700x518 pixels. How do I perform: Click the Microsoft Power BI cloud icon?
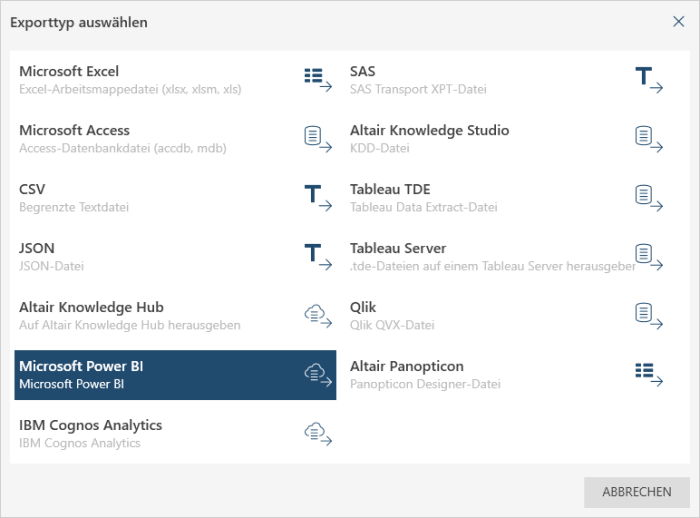(317, 374)
